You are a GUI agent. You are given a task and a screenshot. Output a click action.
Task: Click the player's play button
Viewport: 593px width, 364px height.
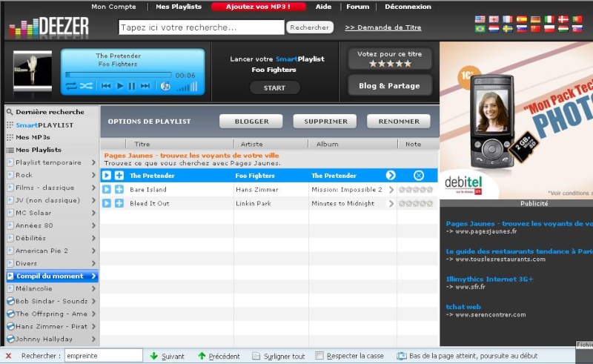pos(120,86)
